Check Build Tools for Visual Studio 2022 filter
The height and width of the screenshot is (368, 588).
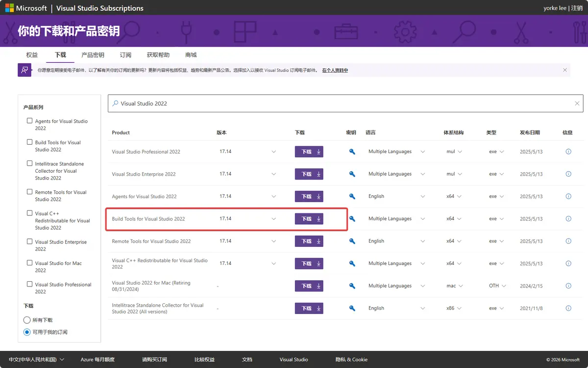(x=30, y=142)
